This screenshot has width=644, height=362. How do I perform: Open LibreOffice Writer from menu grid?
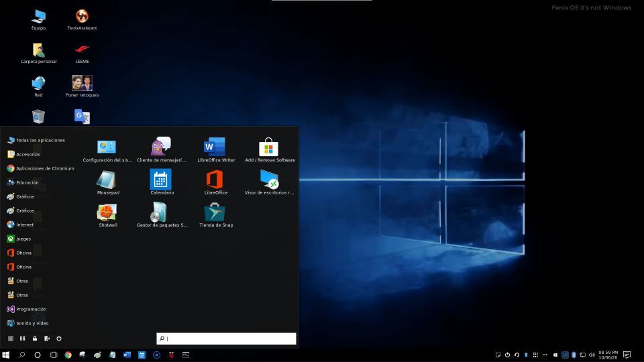tap(215, 151)
